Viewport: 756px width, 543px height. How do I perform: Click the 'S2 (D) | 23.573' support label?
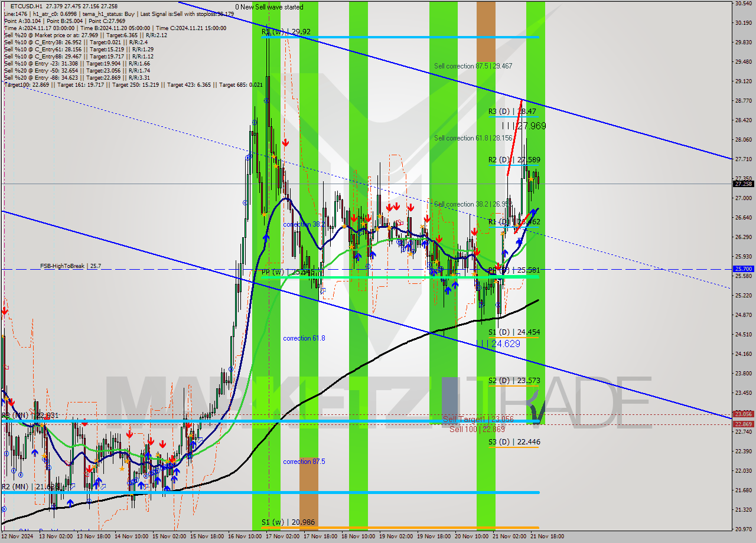[514, 381]
